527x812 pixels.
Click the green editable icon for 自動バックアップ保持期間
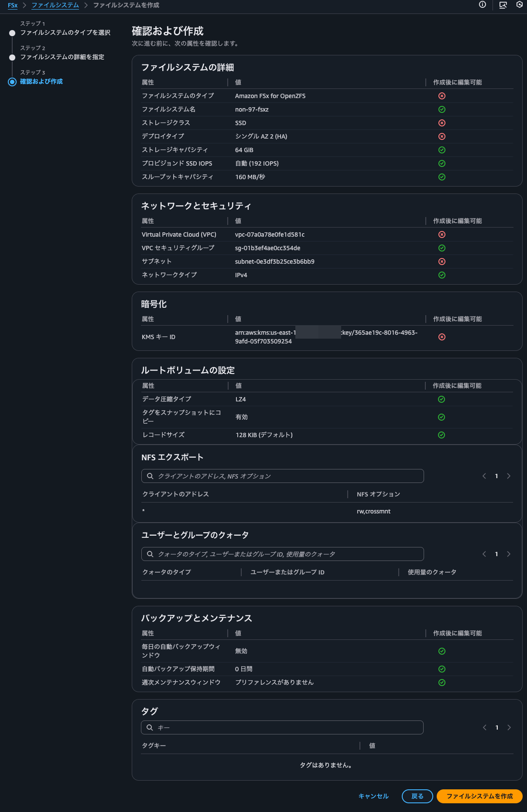pyautogui.click(x=442, y=669)
